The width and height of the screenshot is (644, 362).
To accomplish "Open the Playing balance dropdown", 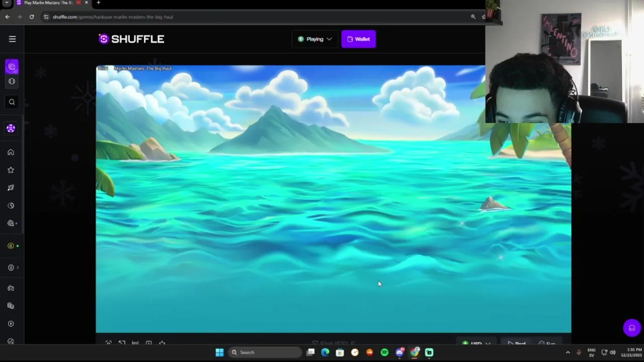I will point(315,39).
